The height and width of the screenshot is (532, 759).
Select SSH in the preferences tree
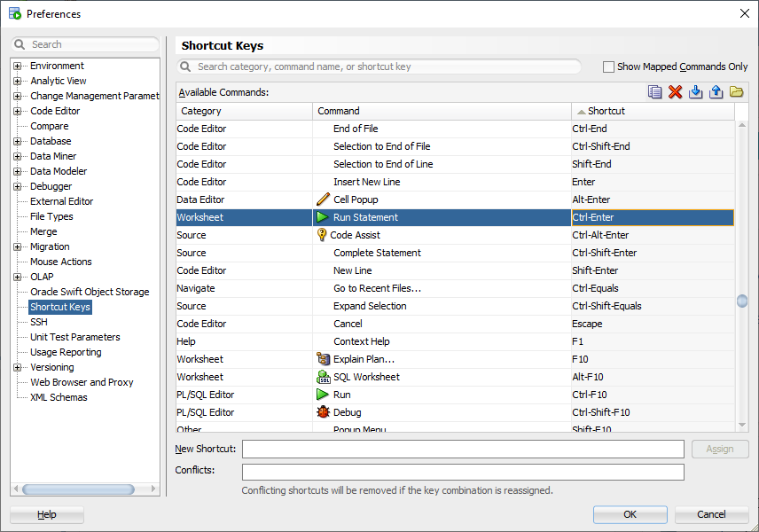click(x=39, y=322)
